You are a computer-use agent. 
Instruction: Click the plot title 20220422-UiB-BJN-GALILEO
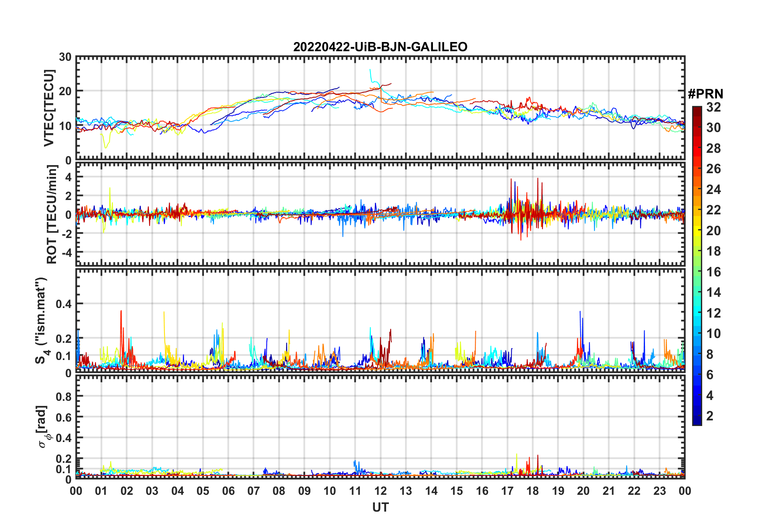click(x=380, y=47)
